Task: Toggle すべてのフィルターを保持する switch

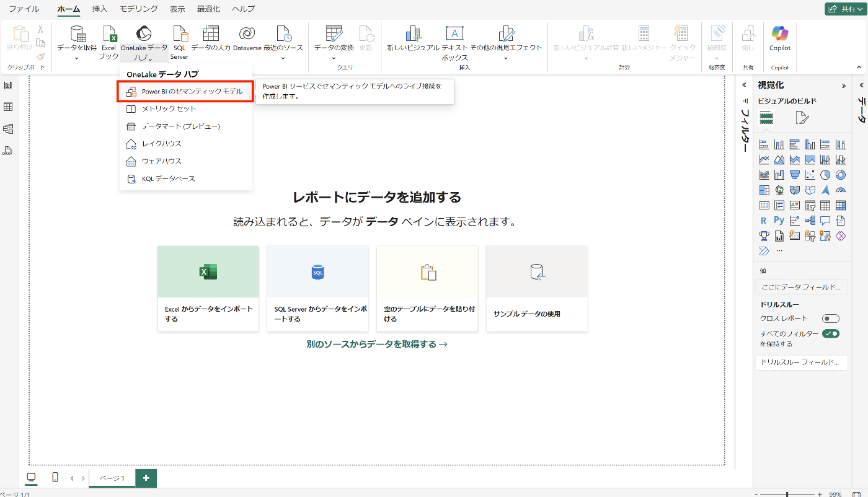Action: pyautogui.click(x=830, y=333)
